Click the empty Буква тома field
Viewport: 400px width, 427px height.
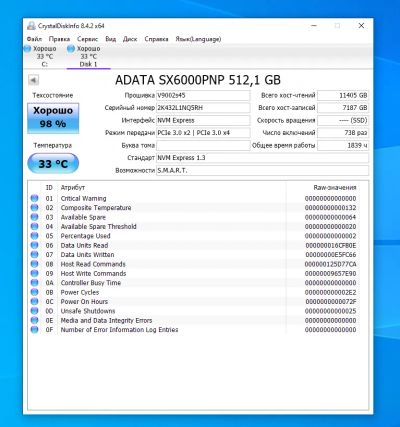pyautogui.click(x=203, y=145)
